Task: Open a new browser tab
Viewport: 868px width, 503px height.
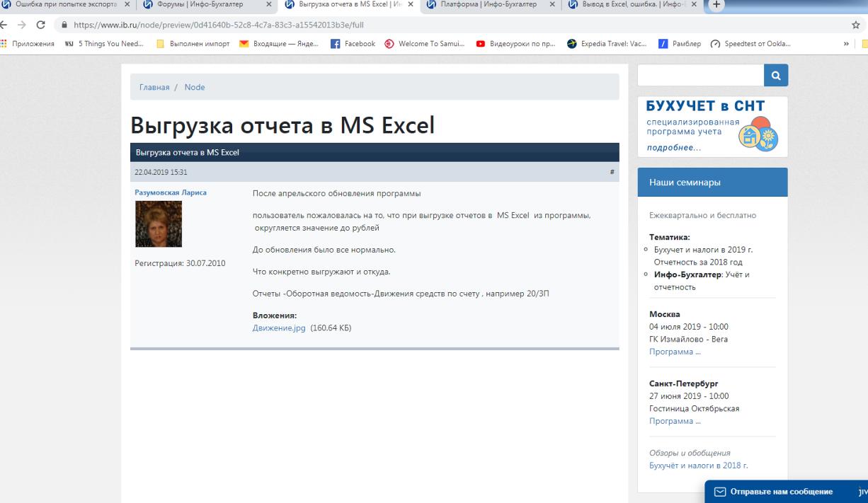Action: (715, 5)
